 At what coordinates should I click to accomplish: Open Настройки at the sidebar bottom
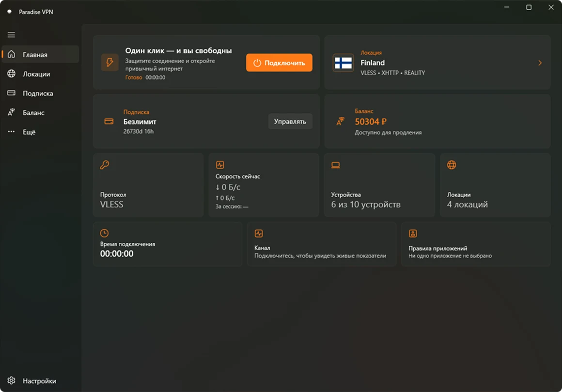coord(40,380)
